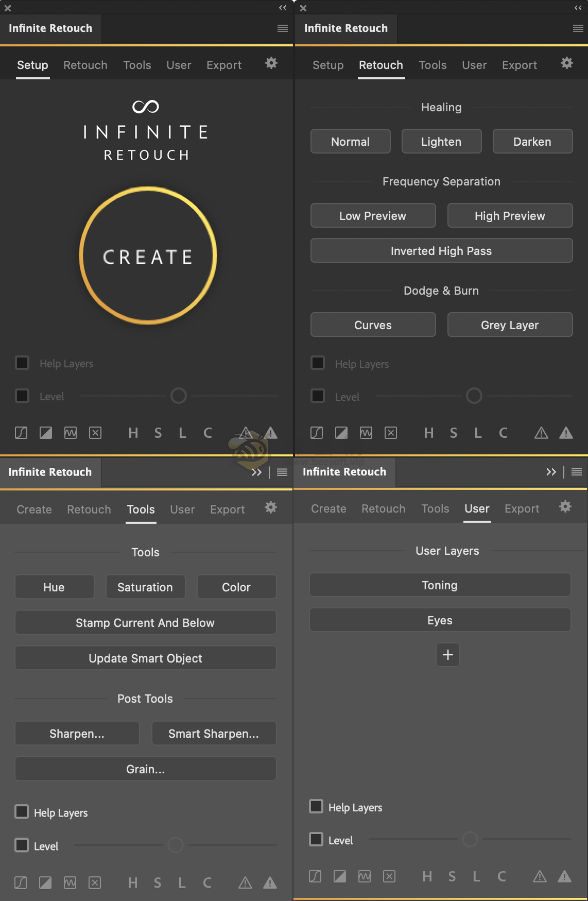Click the golden CREATE circle
The width and height of the screenshot is (588, 901).
click(148, 256)
